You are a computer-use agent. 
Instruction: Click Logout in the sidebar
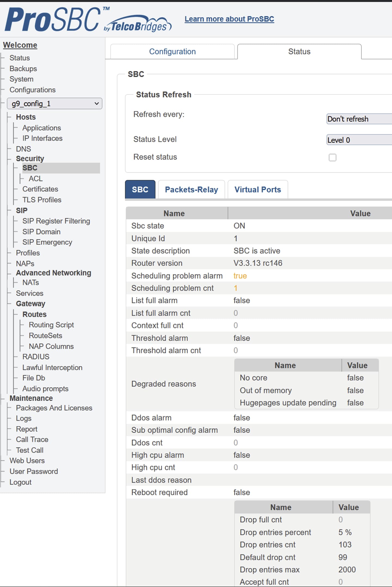coord(20,482)
